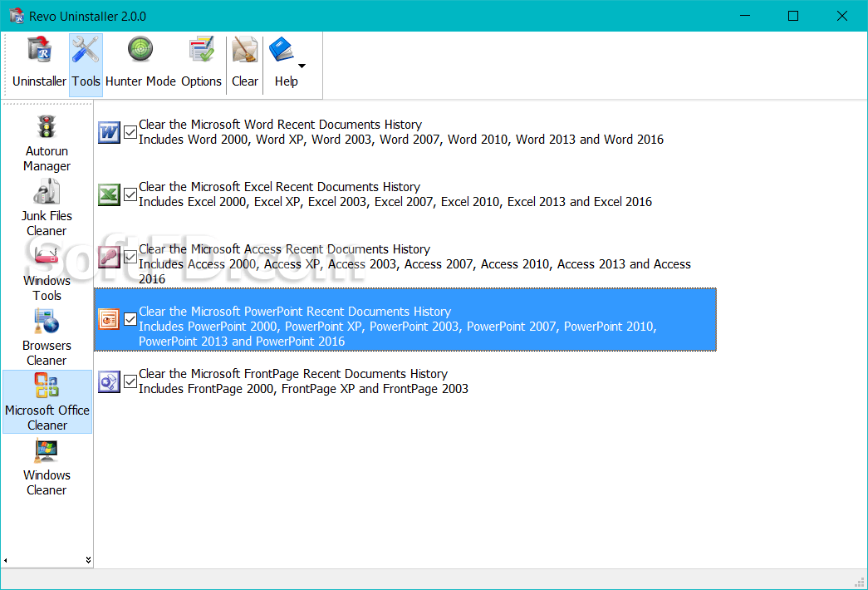Click the Excel application icon
Image resolution: width=868 pixels, height=590 pixels.
(109, 195)
